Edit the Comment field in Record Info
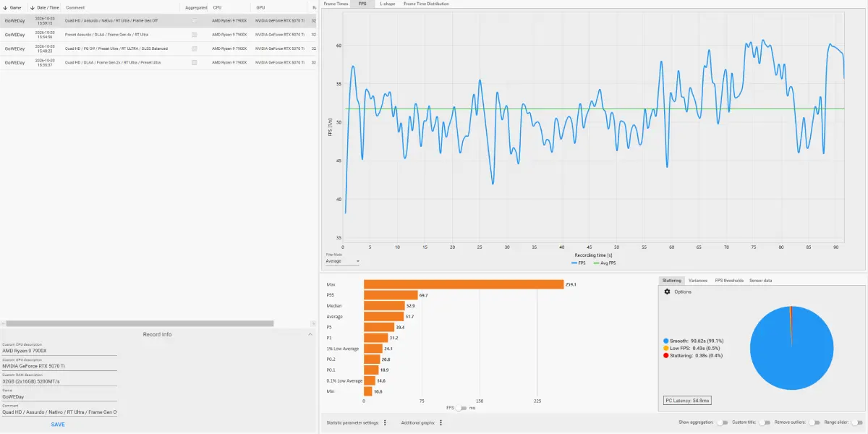This screenshot has height=434, width=868. pos(59,412)
